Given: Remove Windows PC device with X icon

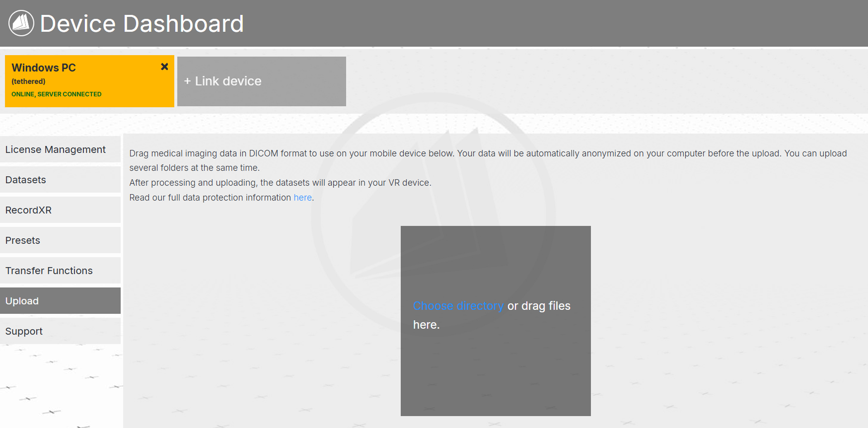Looking at the screenshot, I should pyautogui.click(x=164, y=67).
